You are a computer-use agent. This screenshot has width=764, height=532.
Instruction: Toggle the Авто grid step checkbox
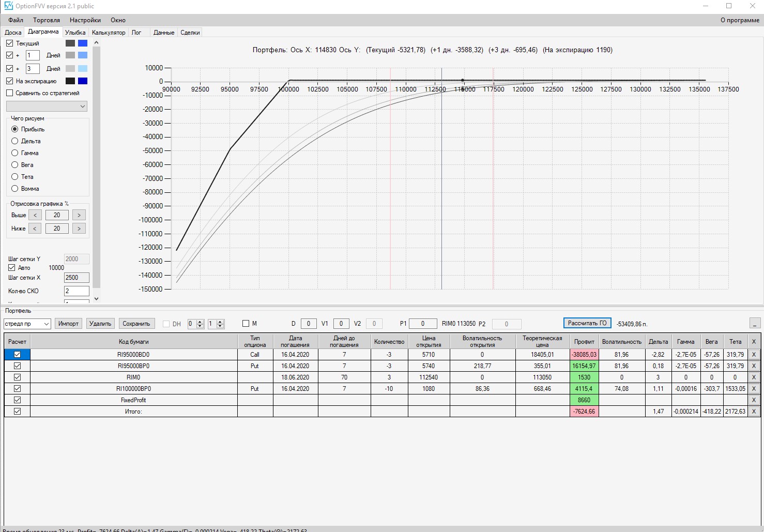[12, 268]
